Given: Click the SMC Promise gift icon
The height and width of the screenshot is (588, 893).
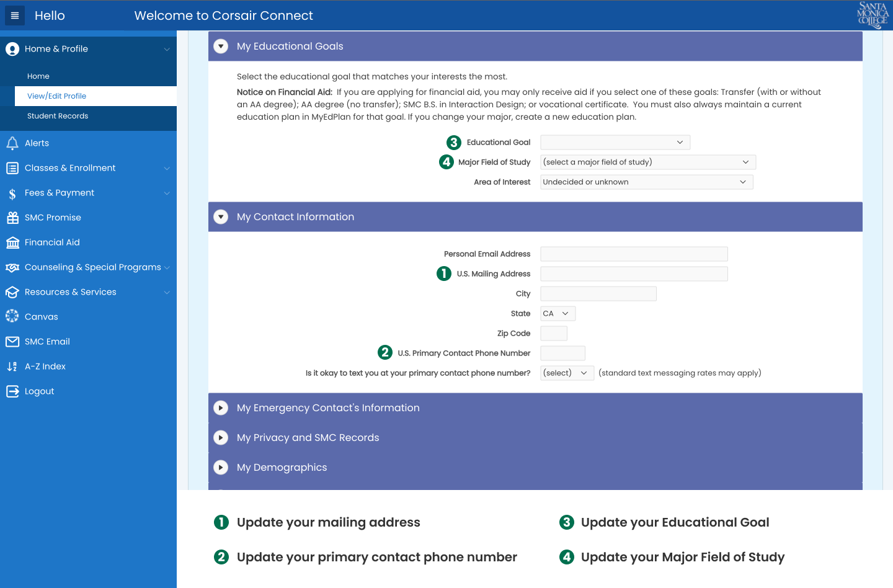Looking at the screenshot, I should 12,218.
